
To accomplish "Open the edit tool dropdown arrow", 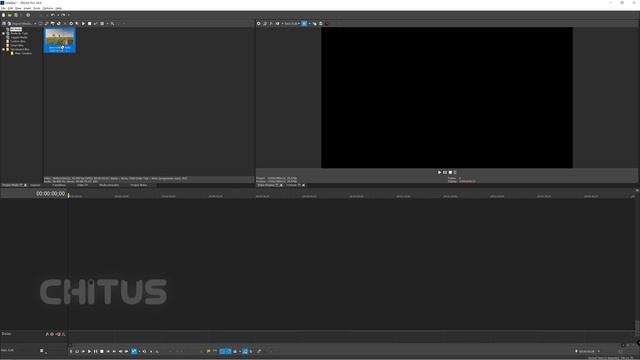I will point(139,351).
